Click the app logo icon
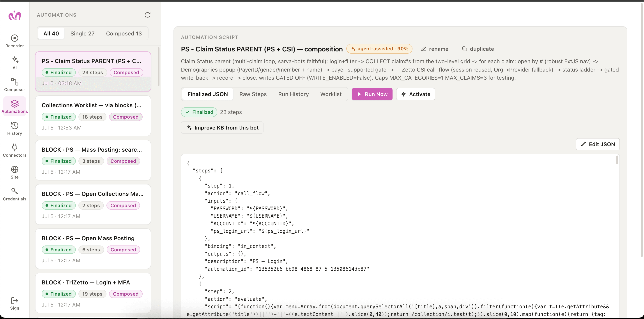The width and height of the screenshot is (644, 319). tap(14, 16)
